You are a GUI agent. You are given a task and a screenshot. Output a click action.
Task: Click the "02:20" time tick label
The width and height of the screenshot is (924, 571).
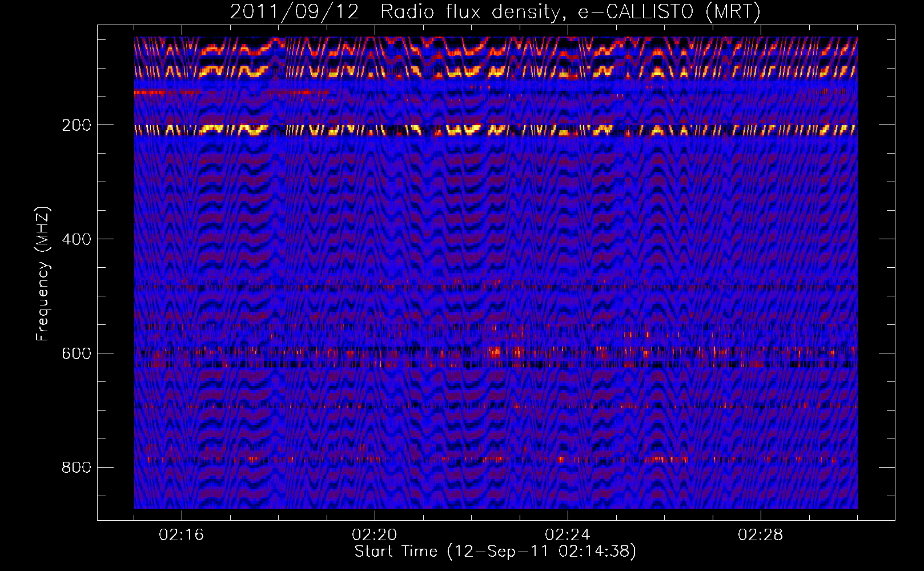click(x=375, y=535)
